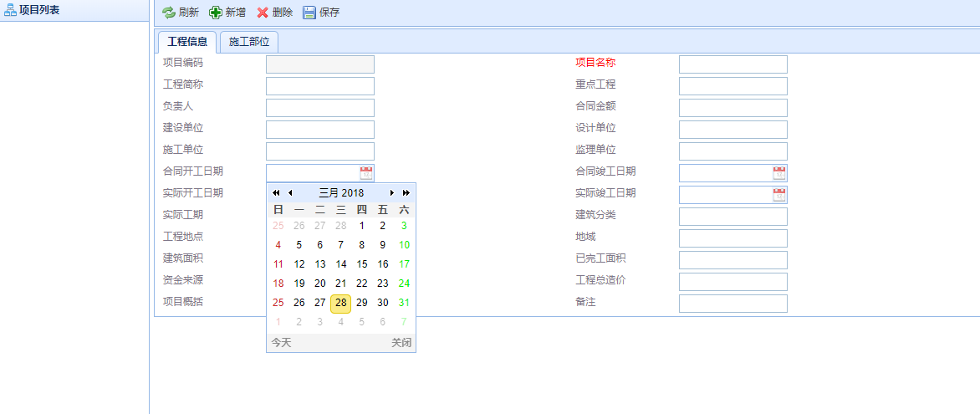
Task: Focus the 备注 input field
Action: click(733, 304)
